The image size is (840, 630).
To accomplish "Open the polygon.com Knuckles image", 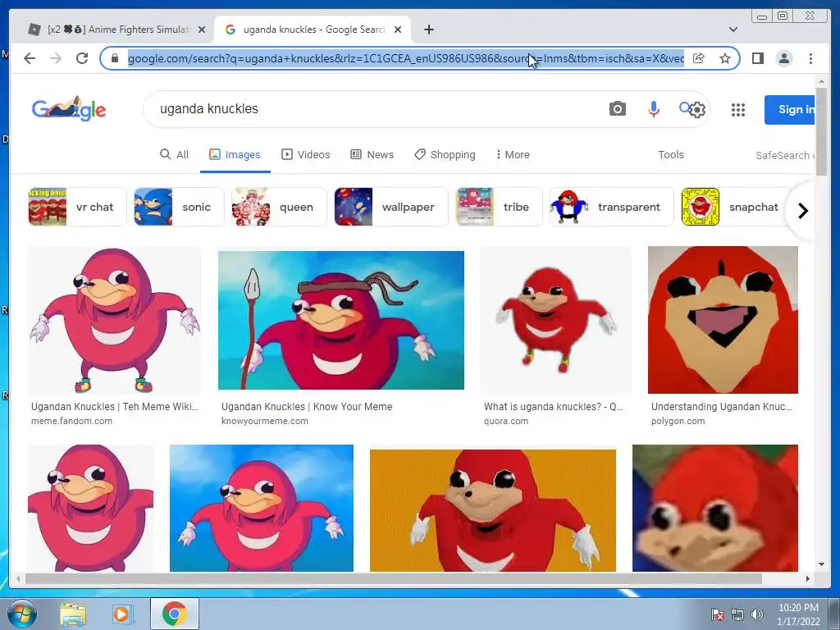I will coord(723,320).
